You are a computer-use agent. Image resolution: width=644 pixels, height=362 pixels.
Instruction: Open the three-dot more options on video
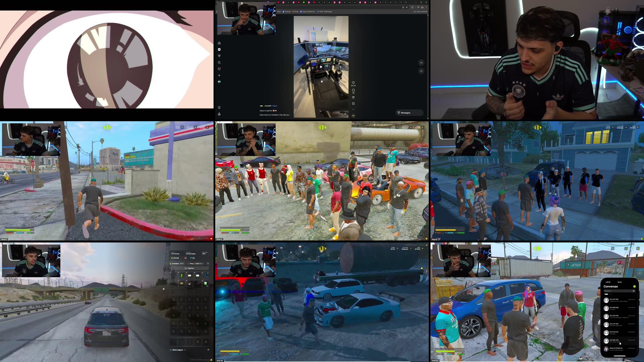353,109
